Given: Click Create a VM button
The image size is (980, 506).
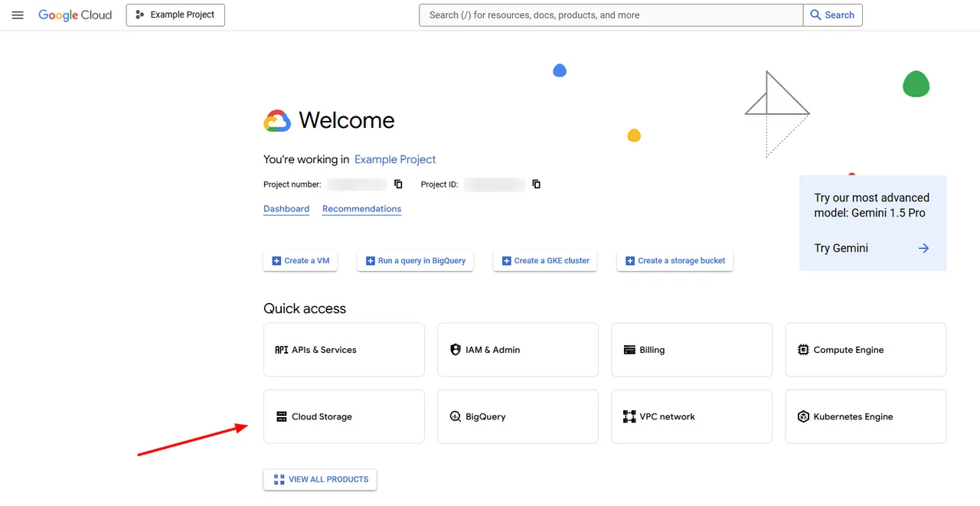Looking at the screenshot, I should coord(300,261).
